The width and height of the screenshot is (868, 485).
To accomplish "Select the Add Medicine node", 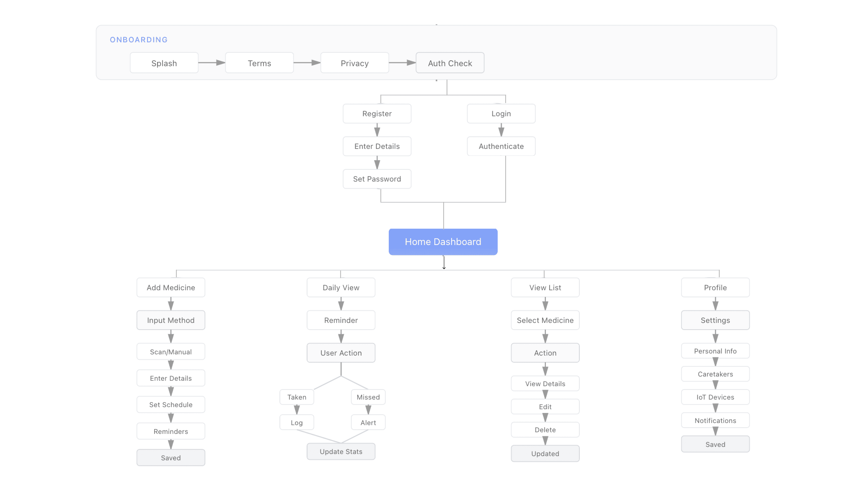I will point(171,287).
